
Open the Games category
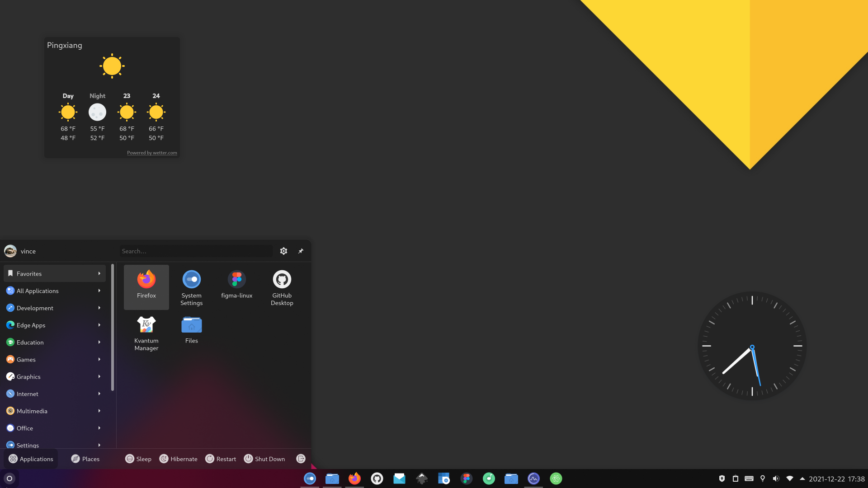coord(55,359)
